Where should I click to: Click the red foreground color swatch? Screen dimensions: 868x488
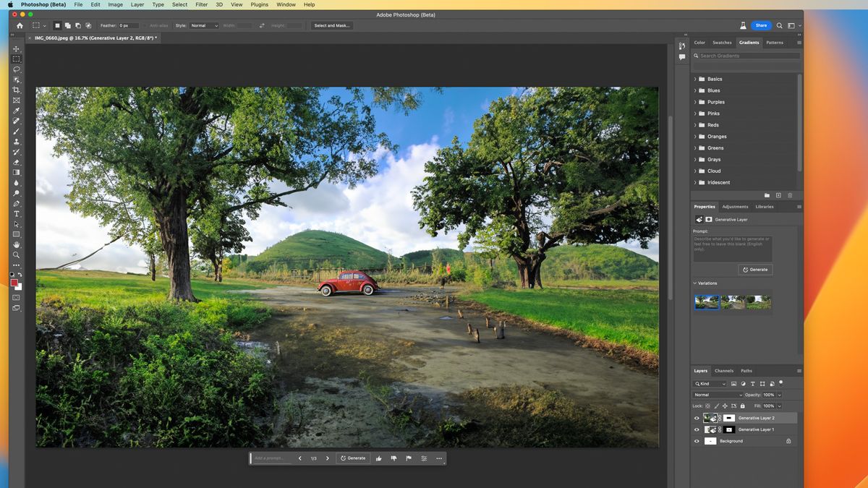click(x=15, y=284)
